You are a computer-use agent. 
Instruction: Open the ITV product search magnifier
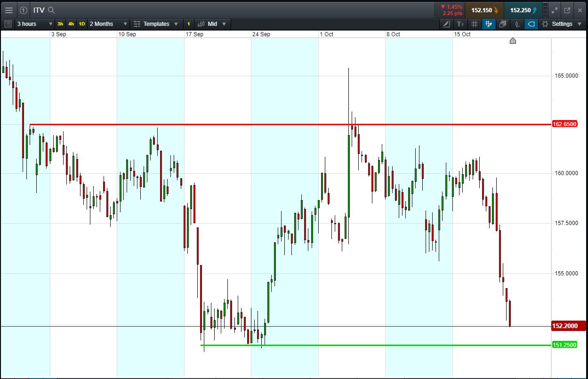[x=51, y=10]
